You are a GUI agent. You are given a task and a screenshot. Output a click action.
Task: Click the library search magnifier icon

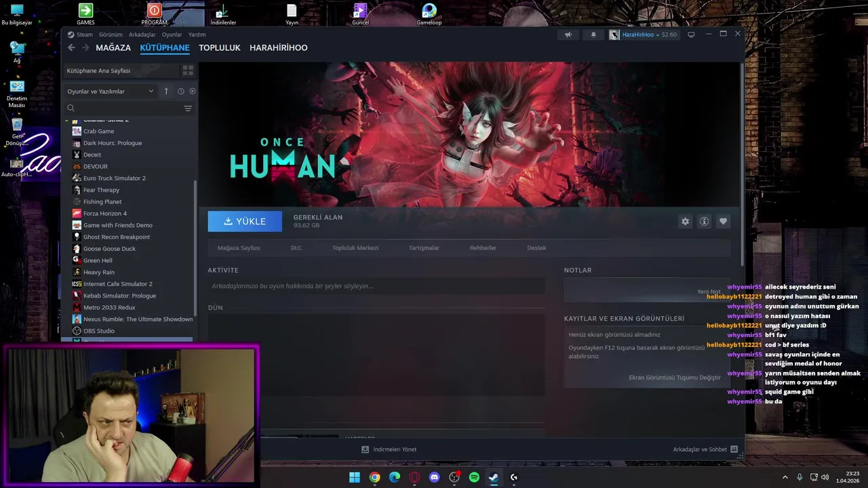71,108
